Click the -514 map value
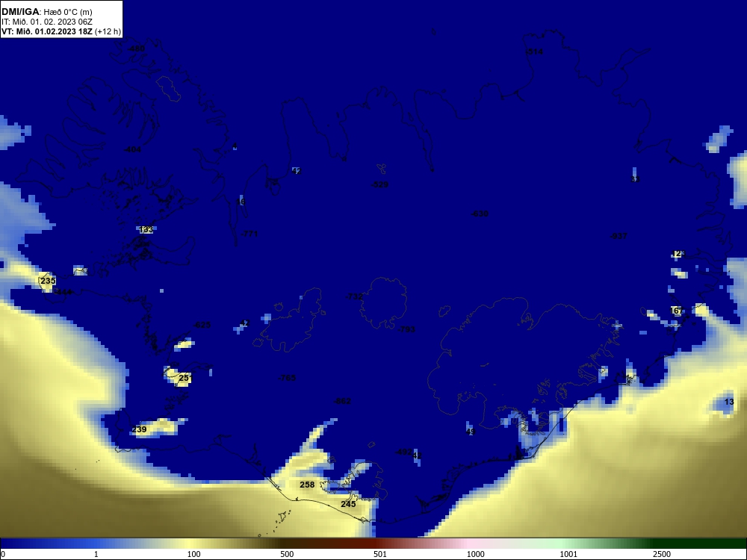The image size is (747, 560). pos(534,52)
